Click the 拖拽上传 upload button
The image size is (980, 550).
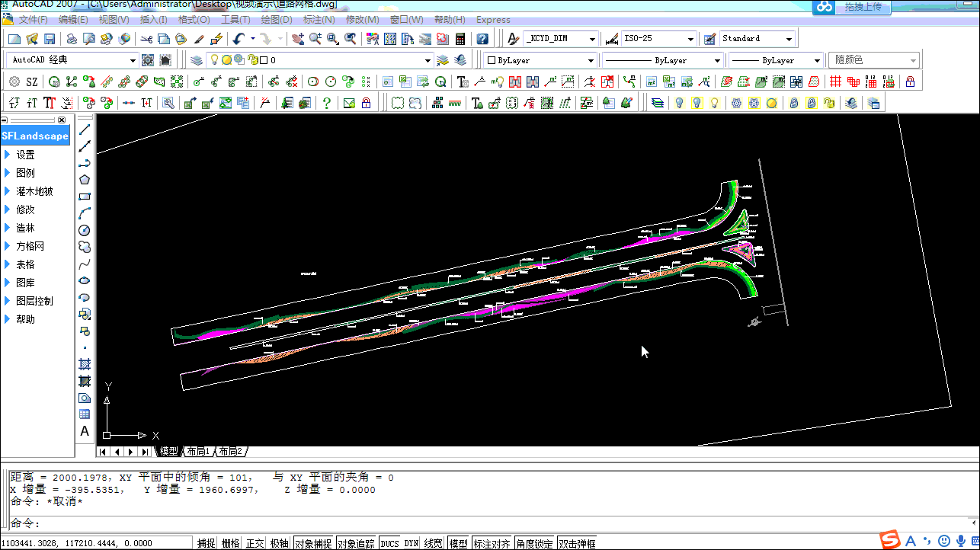[863, 7]
